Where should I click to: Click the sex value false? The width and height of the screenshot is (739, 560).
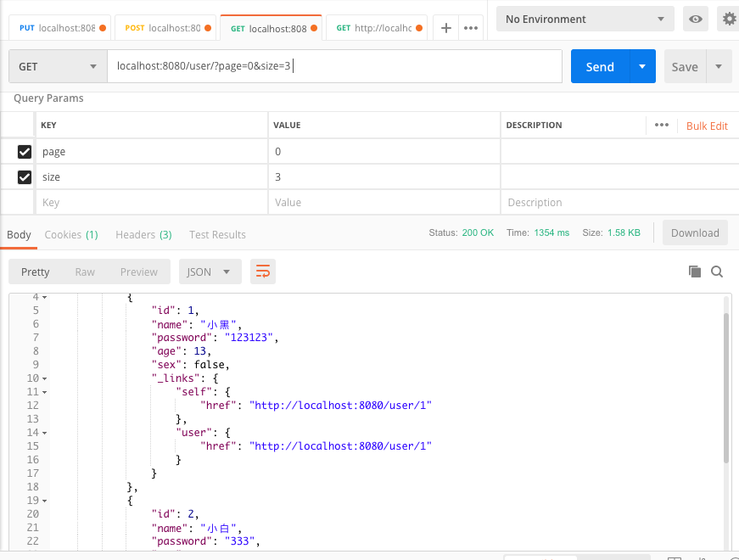coord(209,365)
